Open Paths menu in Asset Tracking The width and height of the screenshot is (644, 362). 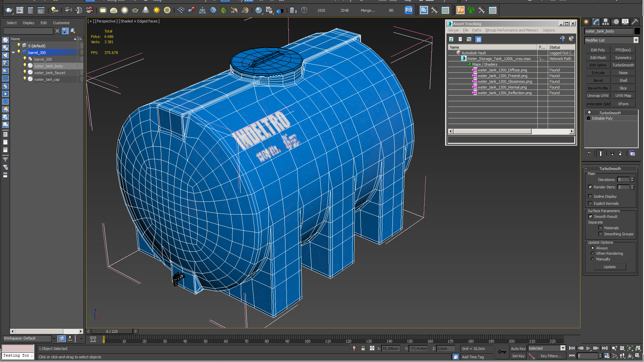coord(477,30)
